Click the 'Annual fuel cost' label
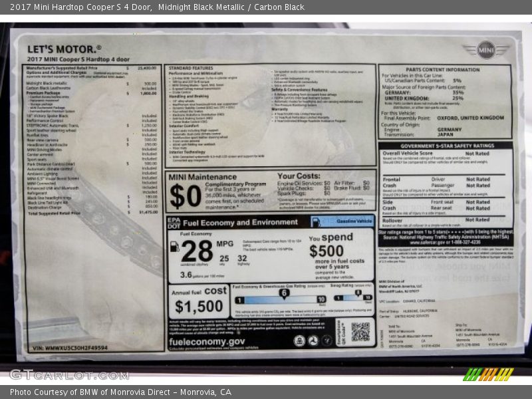Screen dimensions: 532x399 tap(199, 291)
